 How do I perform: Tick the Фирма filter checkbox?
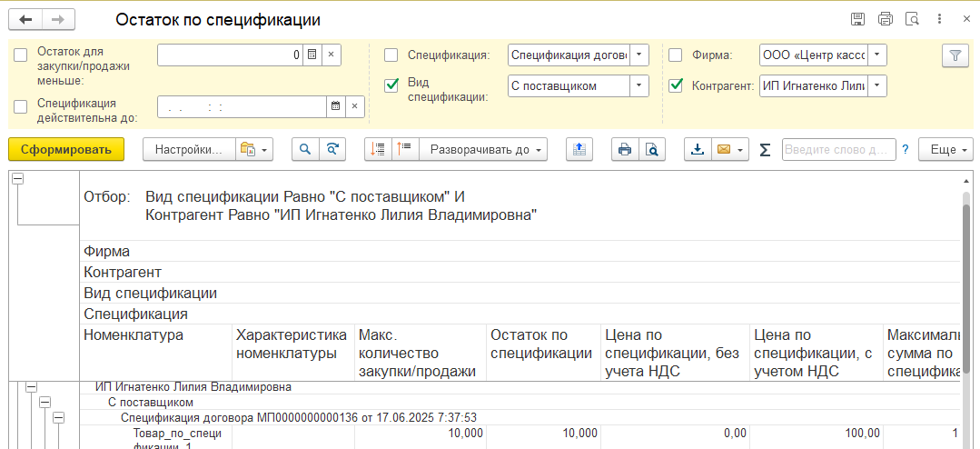click(676, 55)
